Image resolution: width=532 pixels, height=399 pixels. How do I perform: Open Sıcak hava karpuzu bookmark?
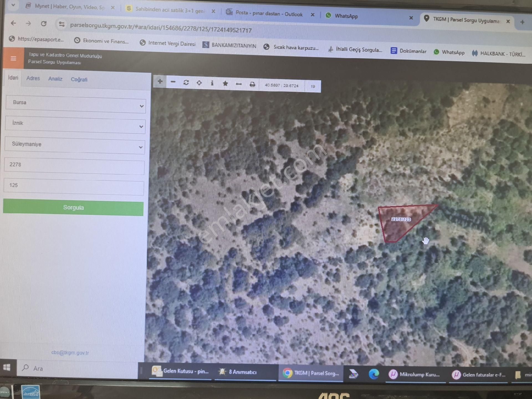point(291,47)
